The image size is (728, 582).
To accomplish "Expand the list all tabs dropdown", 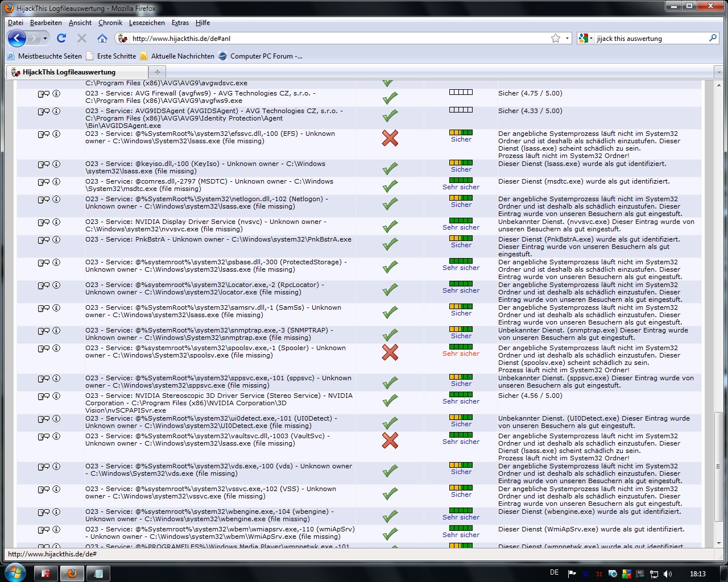I will (x=719, y=72).
